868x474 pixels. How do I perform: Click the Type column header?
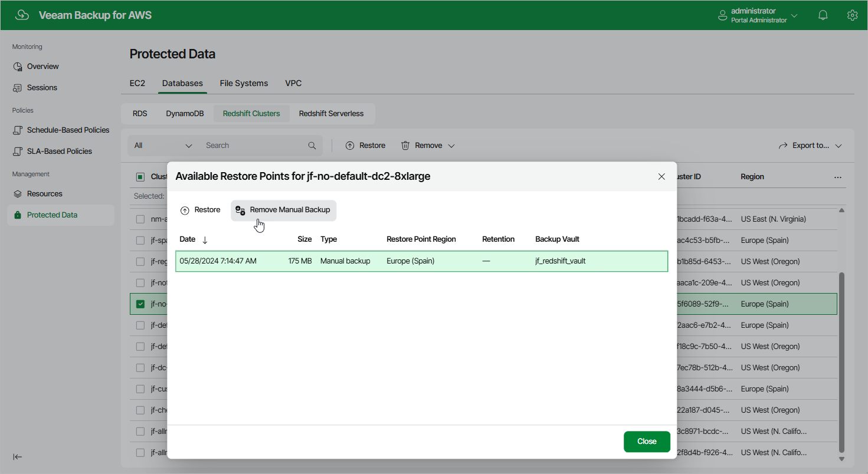click(x=329, y=239)
